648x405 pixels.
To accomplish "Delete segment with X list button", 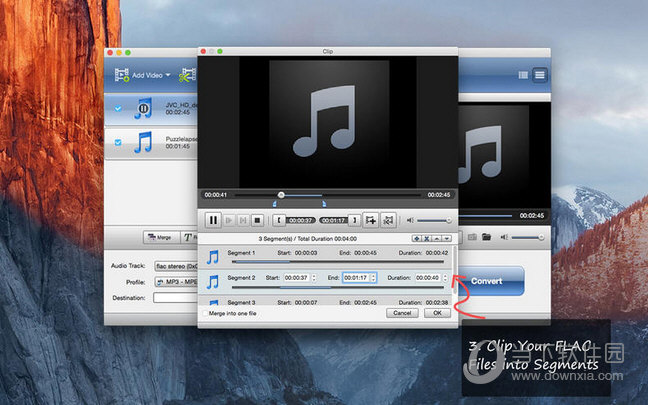I will coord(426,238).
